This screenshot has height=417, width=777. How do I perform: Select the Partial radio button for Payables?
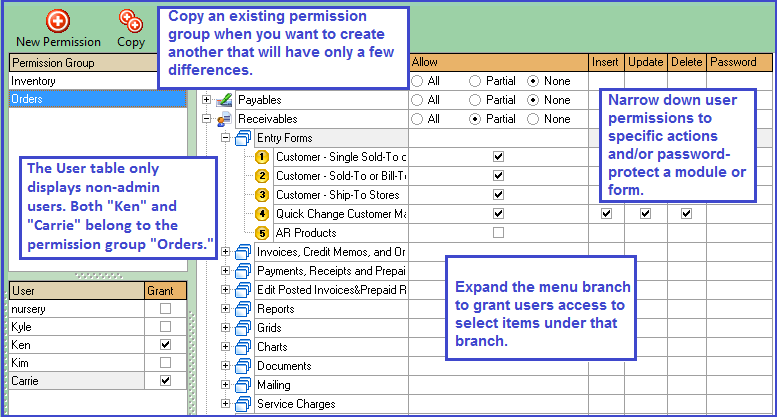475,100
